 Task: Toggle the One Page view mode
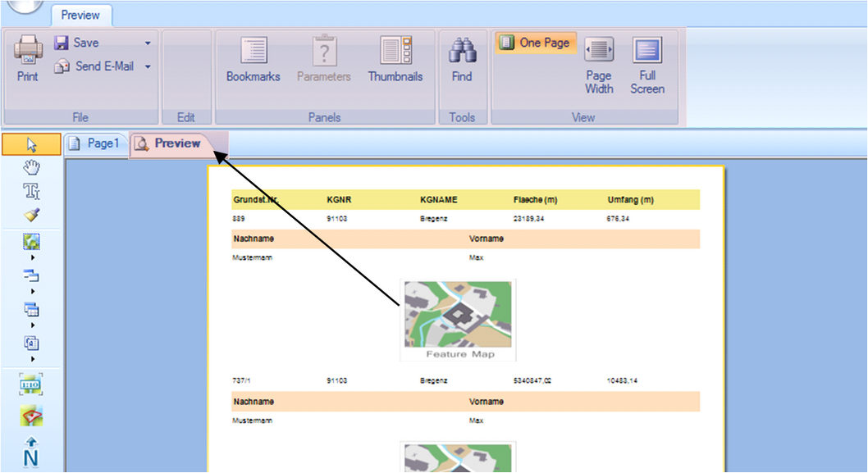(535, 43)
